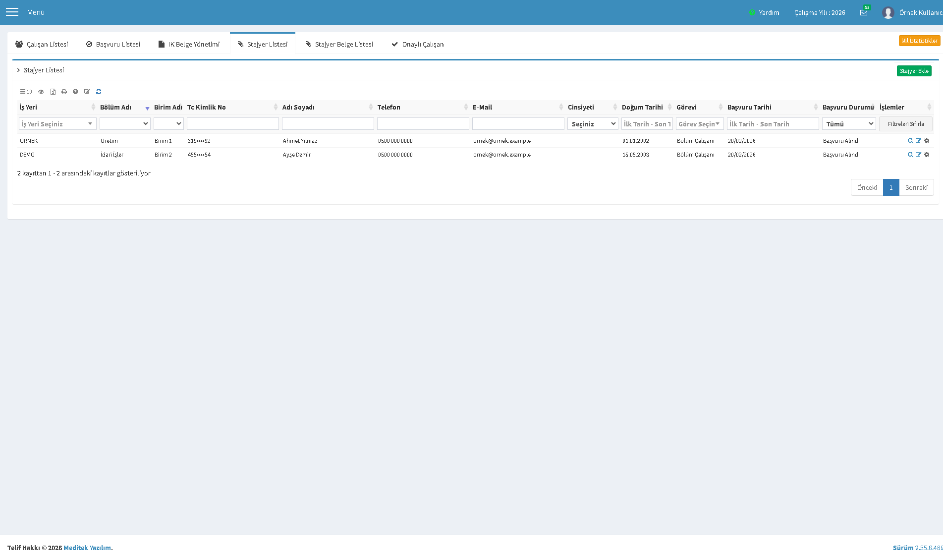Image resolution: width=943 pixels, height=560 pixels.
Task: Click the Çalışma Yılı : 2026 text
Action: point(820,12)
